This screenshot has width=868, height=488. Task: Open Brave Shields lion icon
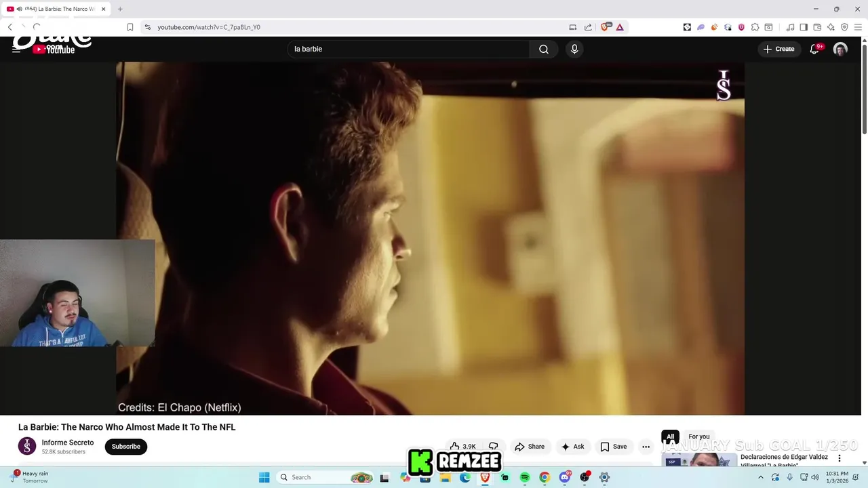606,27
